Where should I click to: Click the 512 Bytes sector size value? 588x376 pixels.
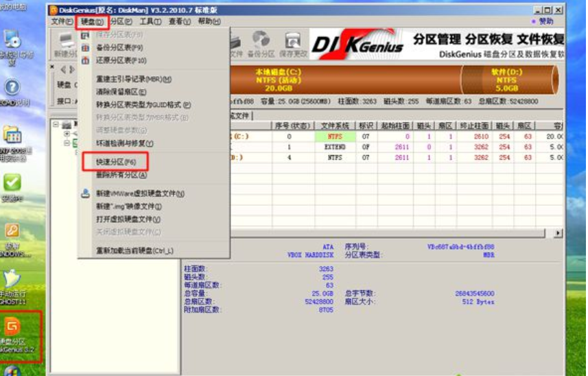tap(478, 302)
